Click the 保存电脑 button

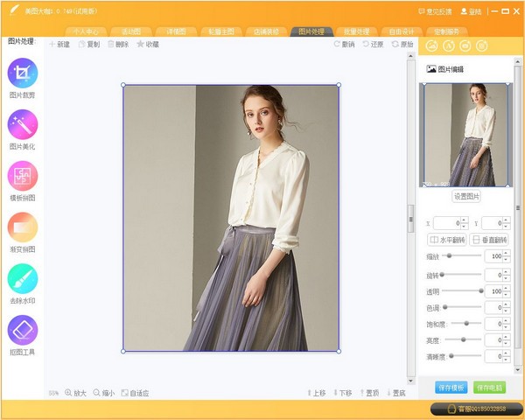489,387
